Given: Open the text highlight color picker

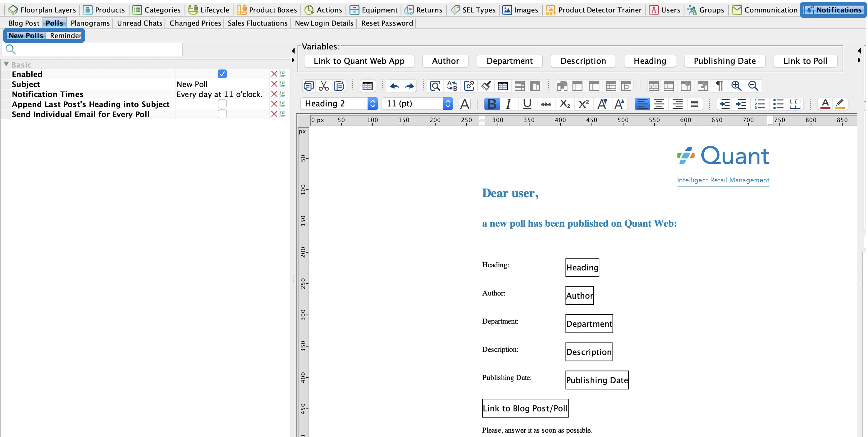Looking at the screenshot, I should click(x=840, y=104).
